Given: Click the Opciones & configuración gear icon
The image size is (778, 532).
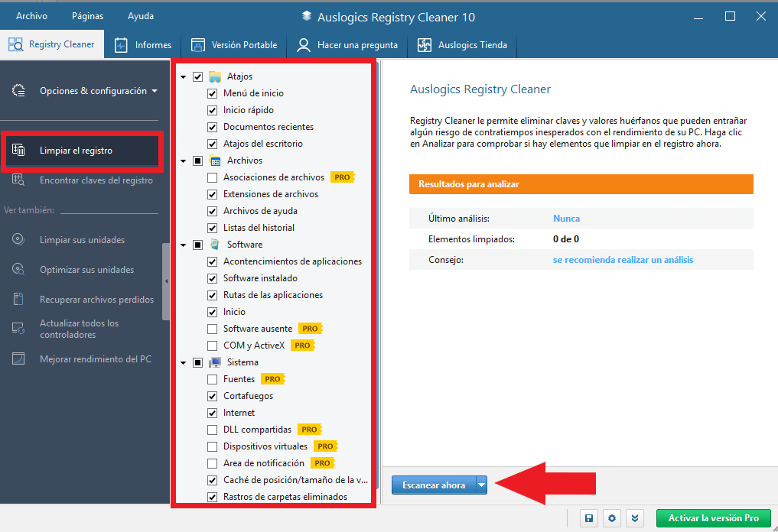Looking at the screenshot, I should (18, 91).
